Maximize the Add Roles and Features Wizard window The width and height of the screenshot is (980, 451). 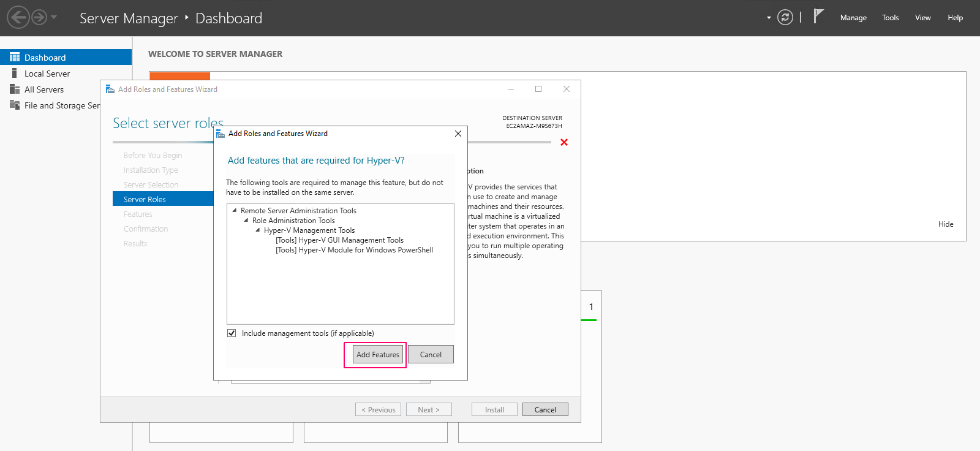point(538,89)
